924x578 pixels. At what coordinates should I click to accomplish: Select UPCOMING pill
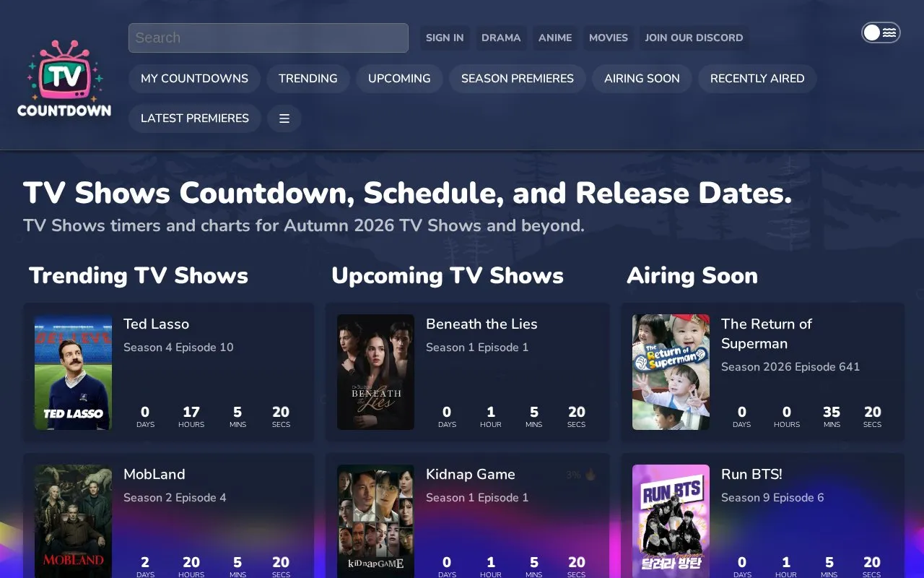(x=399, y=79)
